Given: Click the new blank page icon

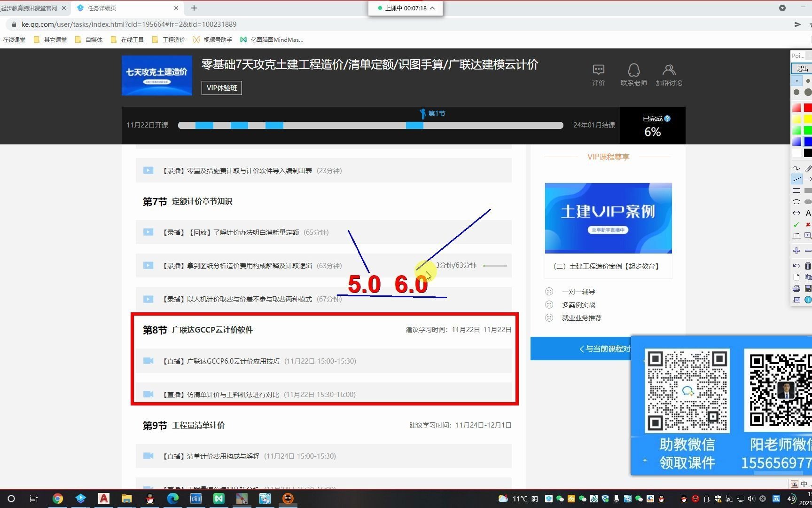Looking at the screenshot, I should pos(796,277).
